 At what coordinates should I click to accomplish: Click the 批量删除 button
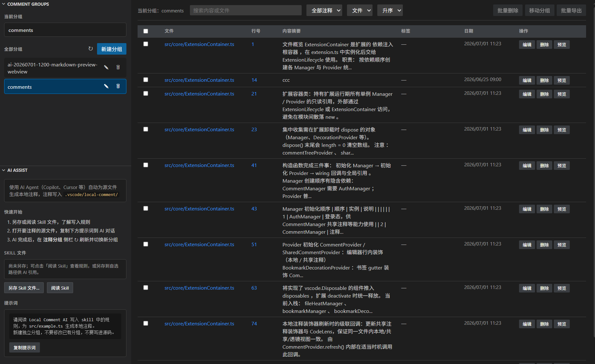pos(508,11)
